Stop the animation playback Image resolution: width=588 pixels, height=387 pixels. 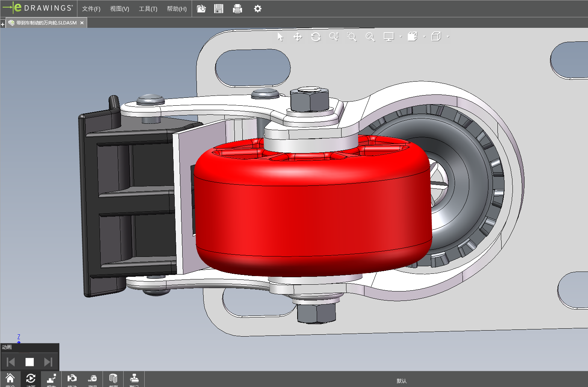[x=30, y=362]
